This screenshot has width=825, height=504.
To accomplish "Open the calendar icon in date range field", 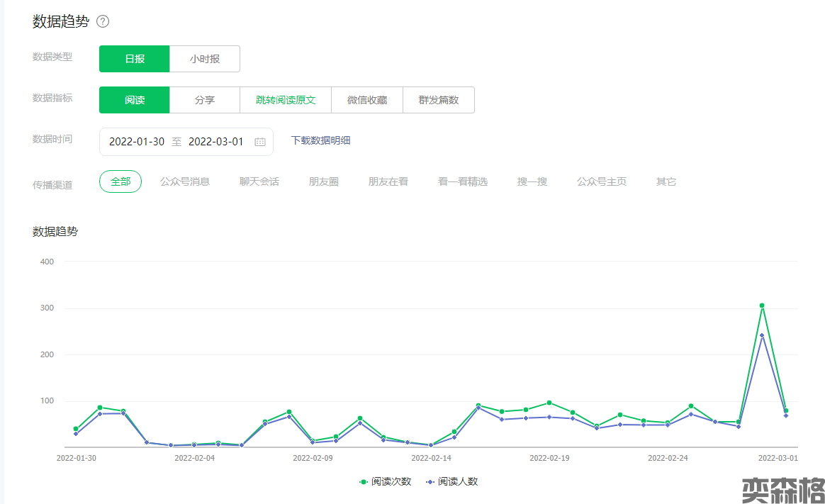I will point(260,142).
